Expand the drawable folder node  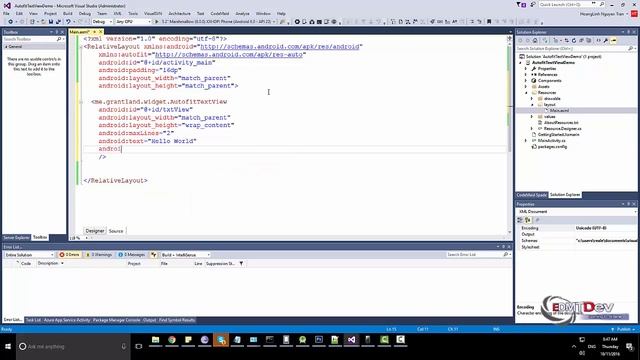pos(532,99)
